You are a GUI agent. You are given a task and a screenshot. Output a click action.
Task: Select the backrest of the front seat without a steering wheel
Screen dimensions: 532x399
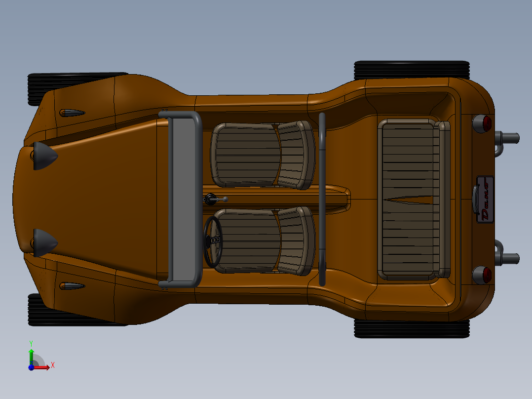(x=297, y=155)
